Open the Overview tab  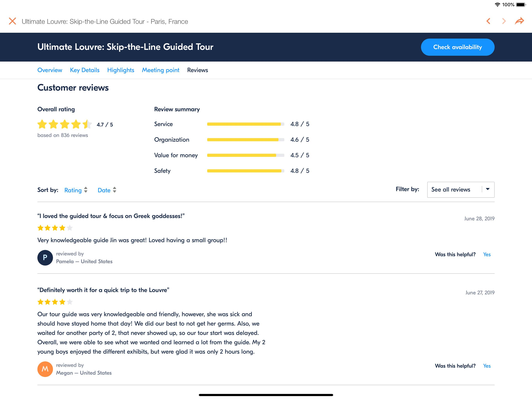[50, 70]
